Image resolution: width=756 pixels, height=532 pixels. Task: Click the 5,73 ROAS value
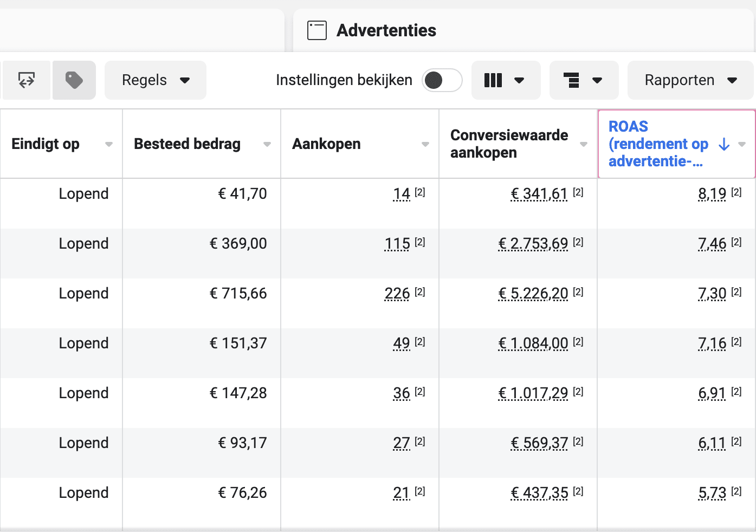pos(712,493)
